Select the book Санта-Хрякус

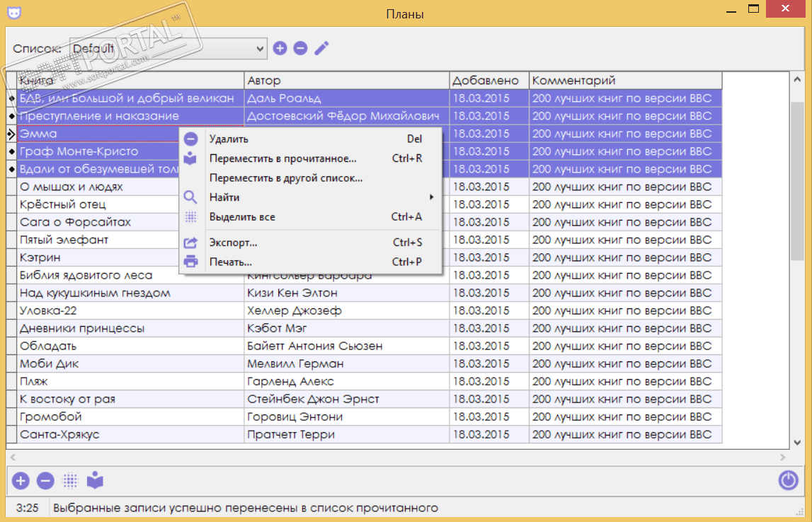click(130, 434)
